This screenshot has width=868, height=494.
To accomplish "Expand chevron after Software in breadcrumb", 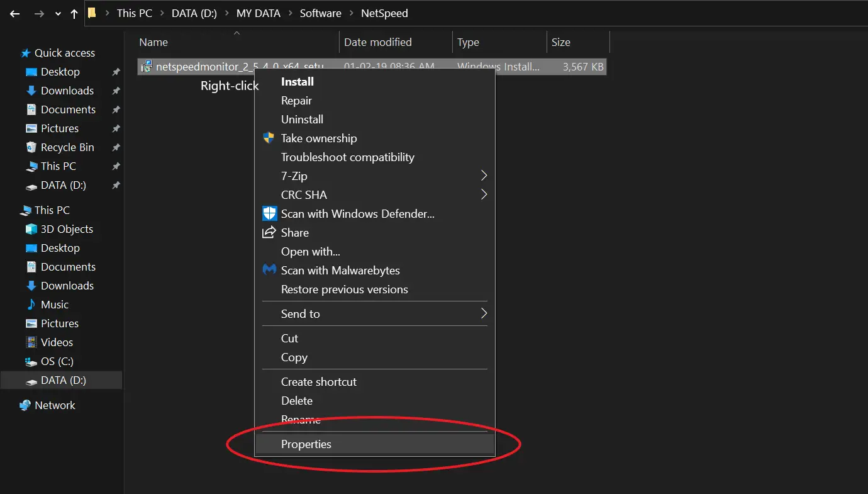I will pyautogui.click(x=351, y=13).
